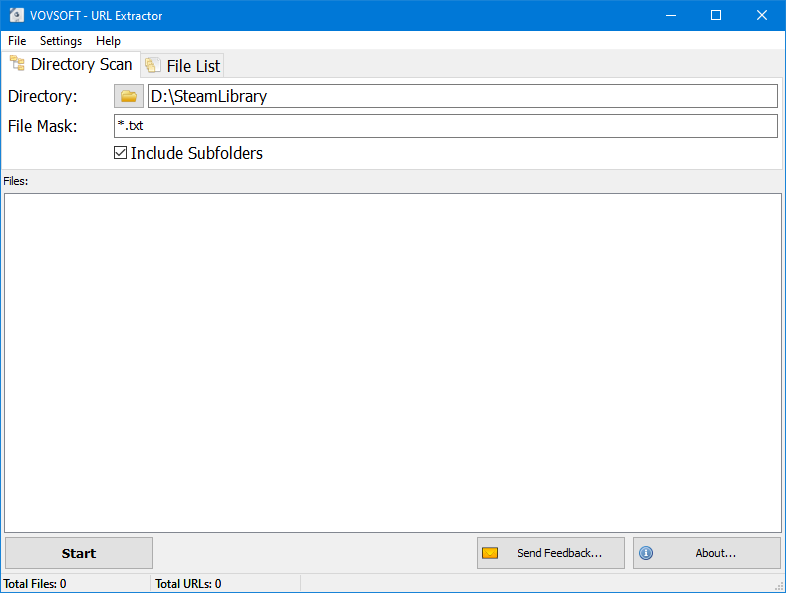
Task: Click the folder browse icon beside Directory
Action: pos(128,96)
